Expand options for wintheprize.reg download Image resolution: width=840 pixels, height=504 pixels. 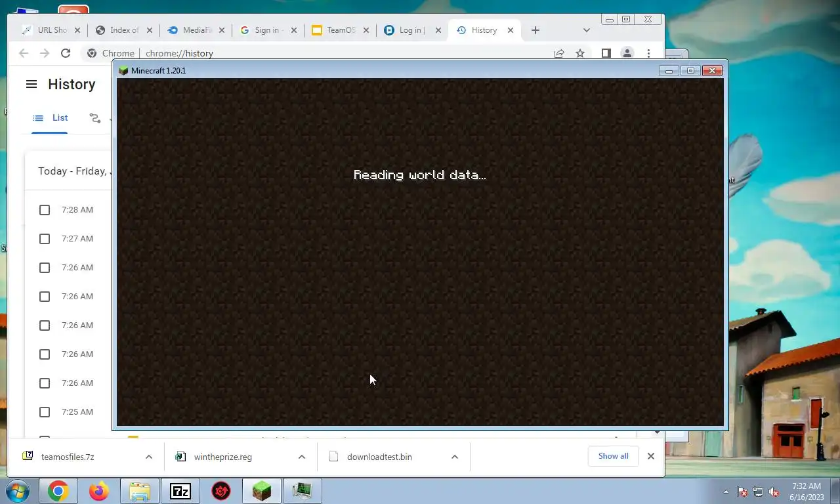tap(302, 457)
